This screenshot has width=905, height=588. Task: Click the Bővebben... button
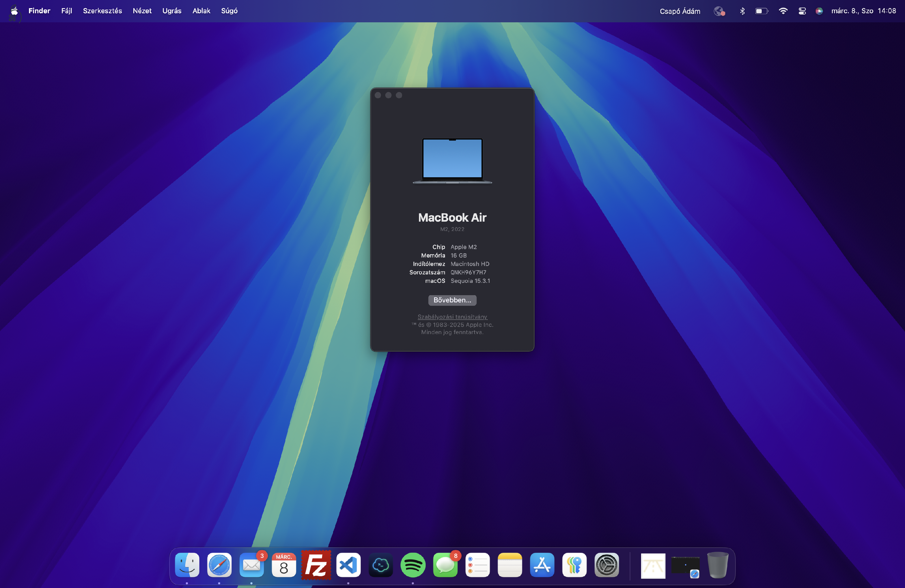[x=452, y=300]
